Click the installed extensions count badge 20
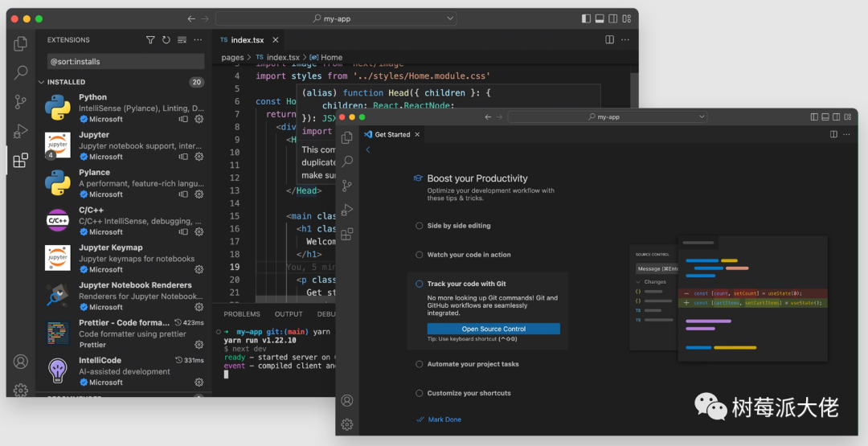Image resolution: width=868 pixels, height=446 pixels. coord(197,82)
